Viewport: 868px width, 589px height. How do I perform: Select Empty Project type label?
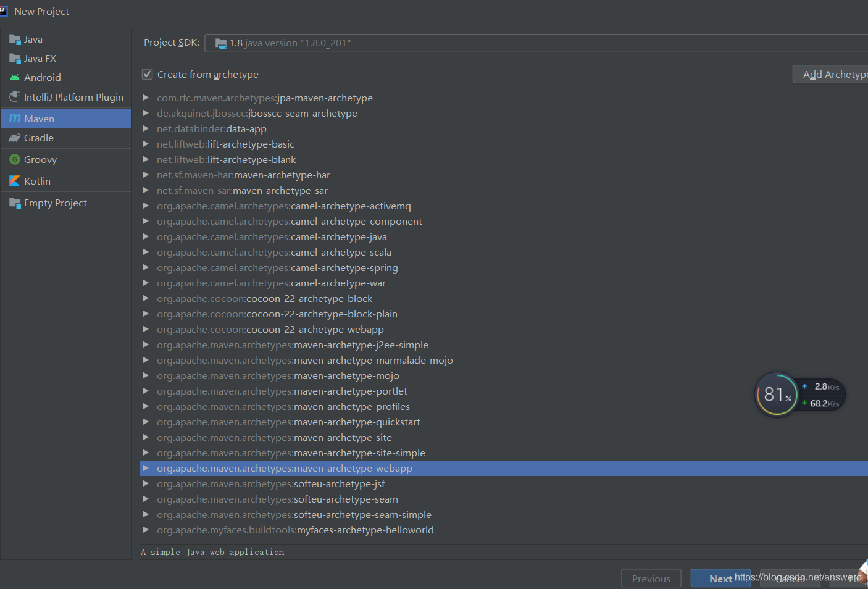(x=56, y=203)
